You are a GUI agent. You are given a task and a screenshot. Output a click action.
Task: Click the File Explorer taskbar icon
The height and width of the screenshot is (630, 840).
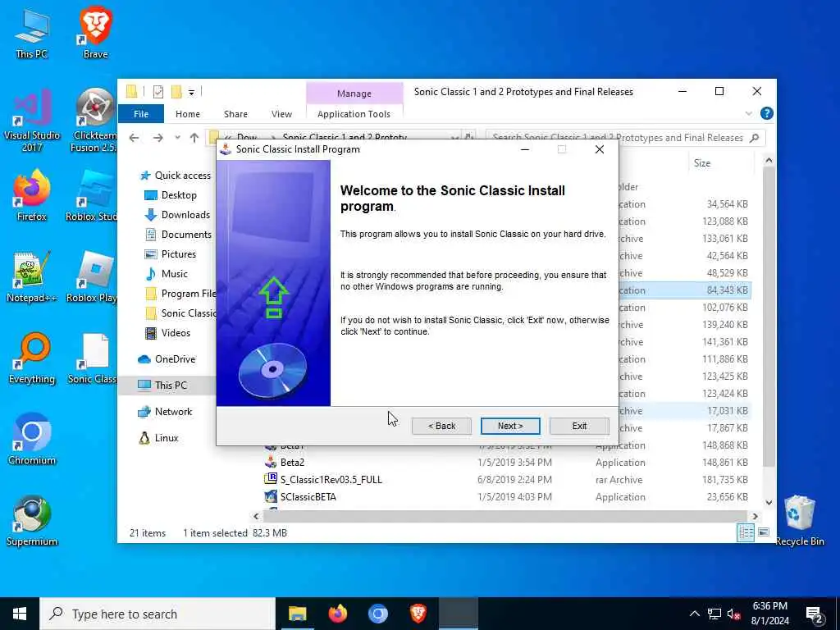pos(297,614)
